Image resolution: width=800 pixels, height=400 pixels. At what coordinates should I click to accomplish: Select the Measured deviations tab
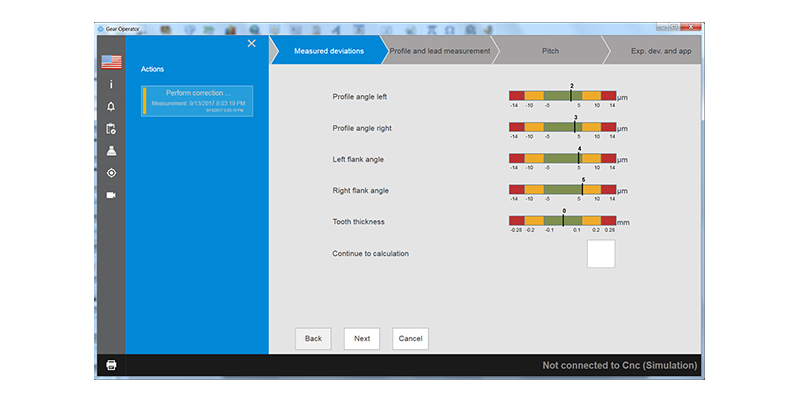point(329,51)
